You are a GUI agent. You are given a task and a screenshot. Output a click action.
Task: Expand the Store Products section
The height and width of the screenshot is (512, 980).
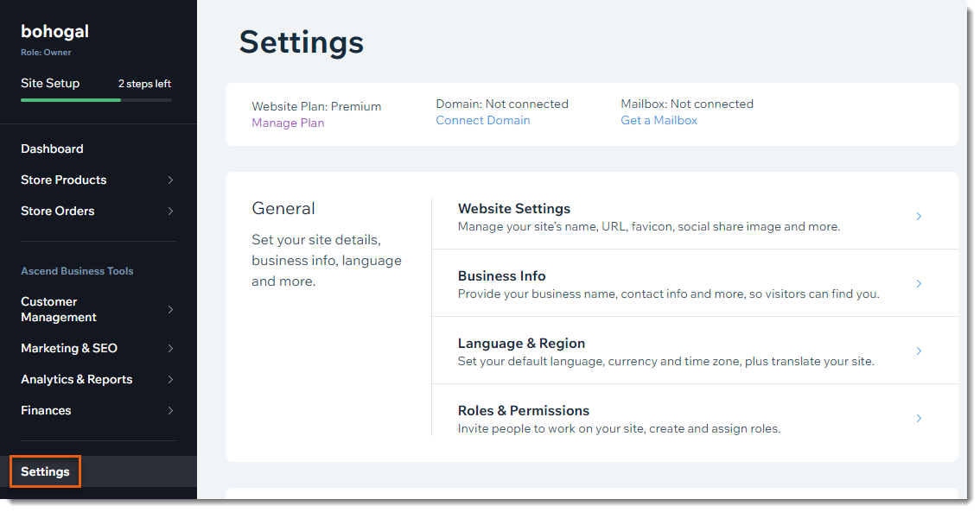pyautogui.click(x=171, y=180)
